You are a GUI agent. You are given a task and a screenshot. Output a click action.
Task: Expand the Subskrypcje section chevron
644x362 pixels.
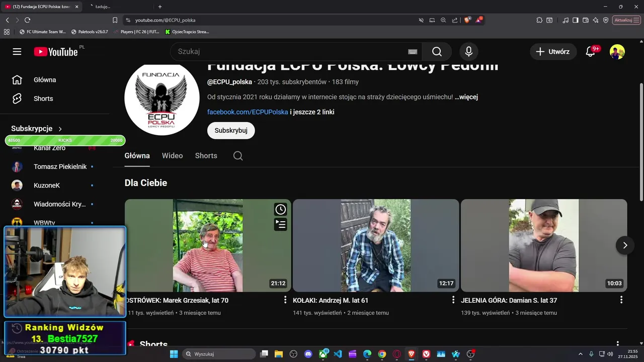tap(60, 129)
